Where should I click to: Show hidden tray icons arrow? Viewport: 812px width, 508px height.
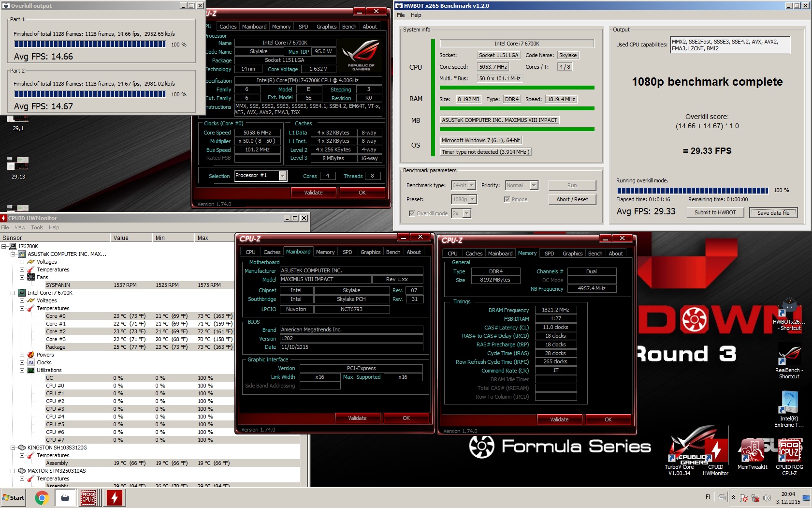[733, 497]
